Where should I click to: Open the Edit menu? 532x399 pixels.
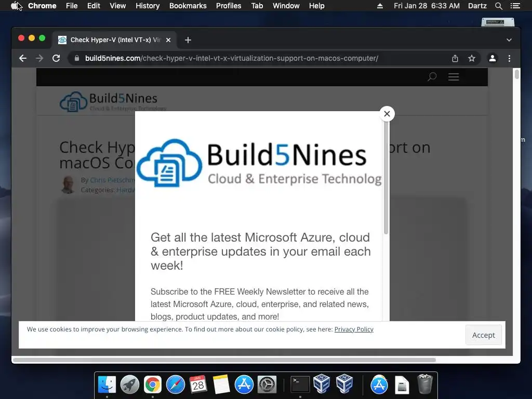coord(94,6)
